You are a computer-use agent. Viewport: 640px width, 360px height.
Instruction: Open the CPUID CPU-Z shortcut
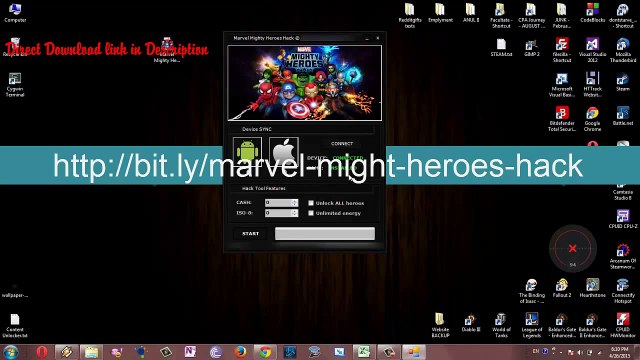623,219
